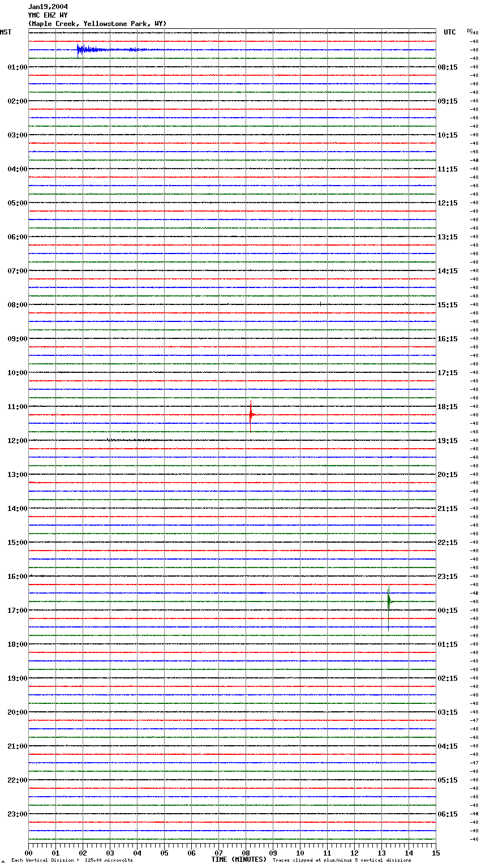The image size is (481, 868).
Task: Click the UTC time label '06:15'
Action: (448, 814)
